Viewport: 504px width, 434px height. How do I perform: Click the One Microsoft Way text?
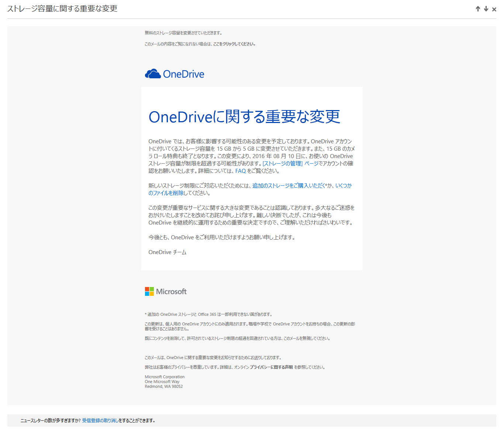162,382
